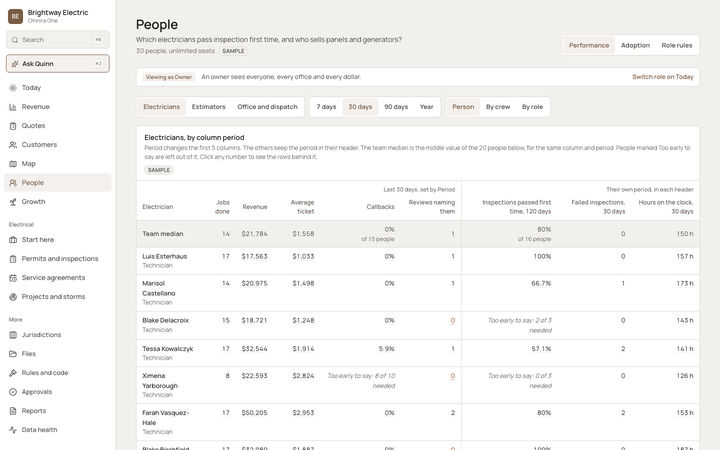Switch to the Adoption tab
Image resolution: width=720 pixels, height=450 pixels.
pos(635,45)
